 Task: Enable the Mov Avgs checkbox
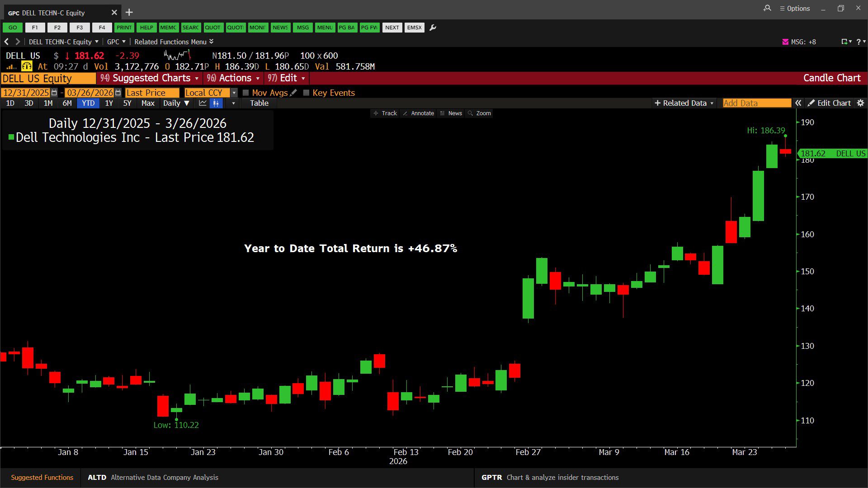246,93
